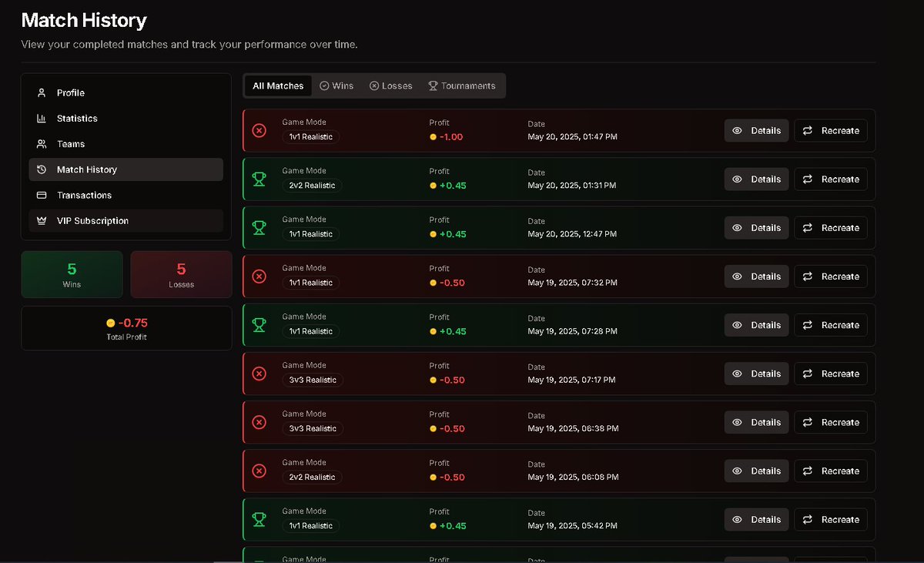This screenshot has height=563, width=924.
Task: Click the 2v2 Realistic badge on 06:08 PM match
Action: coord(311,477)
